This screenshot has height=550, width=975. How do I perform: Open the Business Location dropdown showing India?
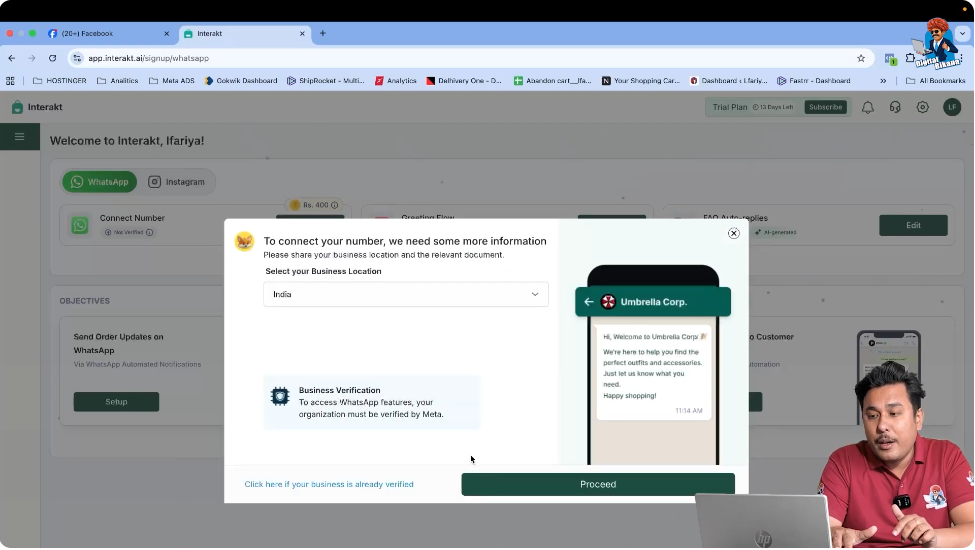pyautogui.click(x=405, y=294)
